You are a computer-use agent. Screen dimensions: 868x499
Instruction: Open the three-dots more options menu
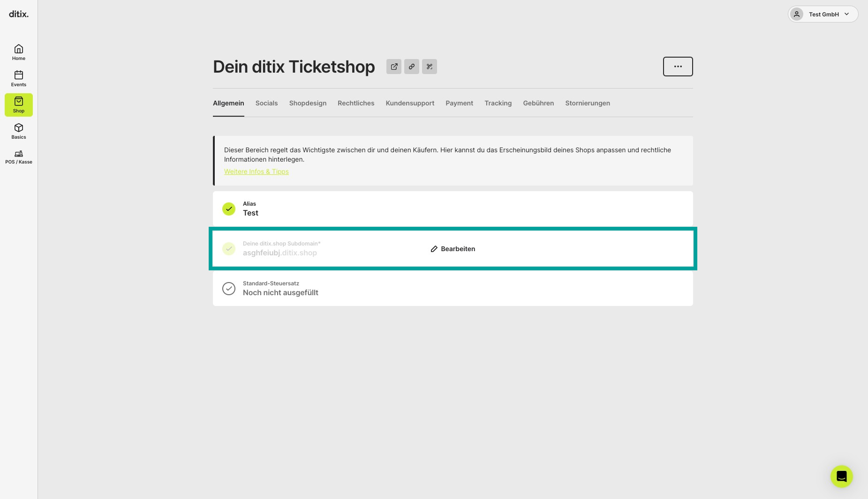click(678, 67)
